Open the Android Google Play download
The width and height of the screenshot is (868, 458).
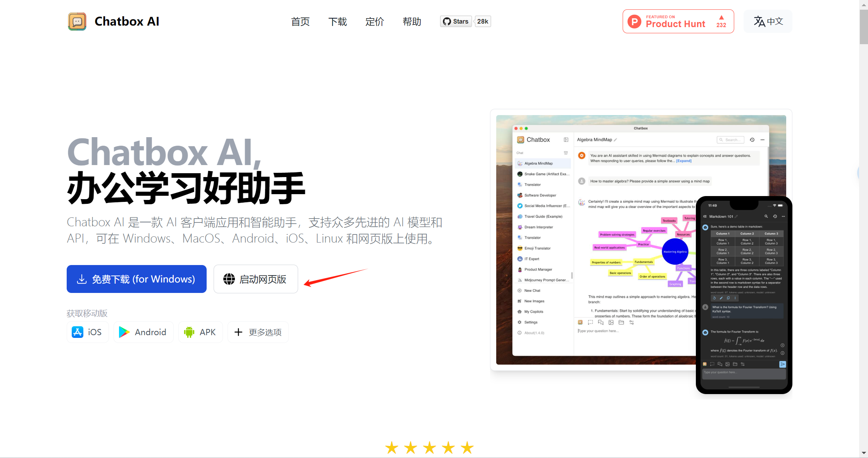(x=143, y=332)
